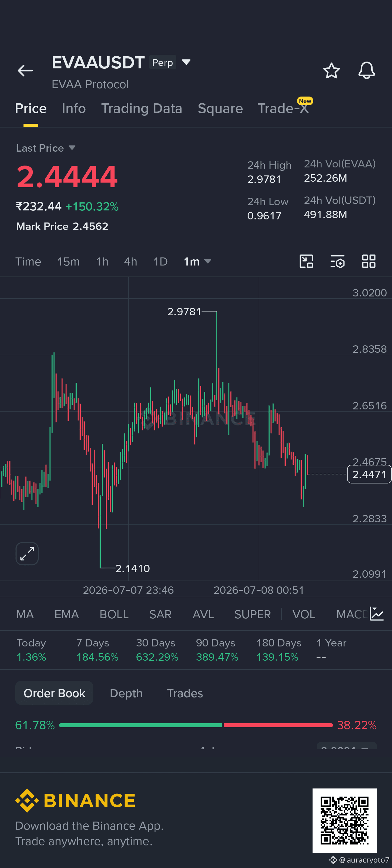Select the 1h interval
Viewport: 392px width, 868px height.
(x=102, y=261)
